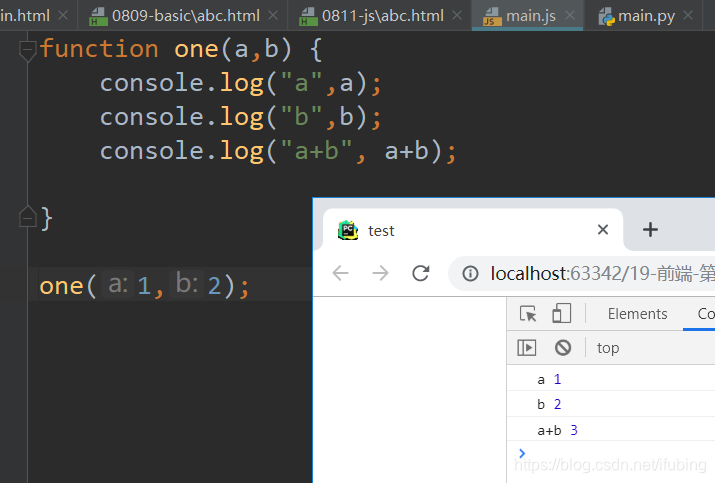Viewport: 715px width, 483px height.
Task: Show the console sidebar
Action: coord(527,348)
